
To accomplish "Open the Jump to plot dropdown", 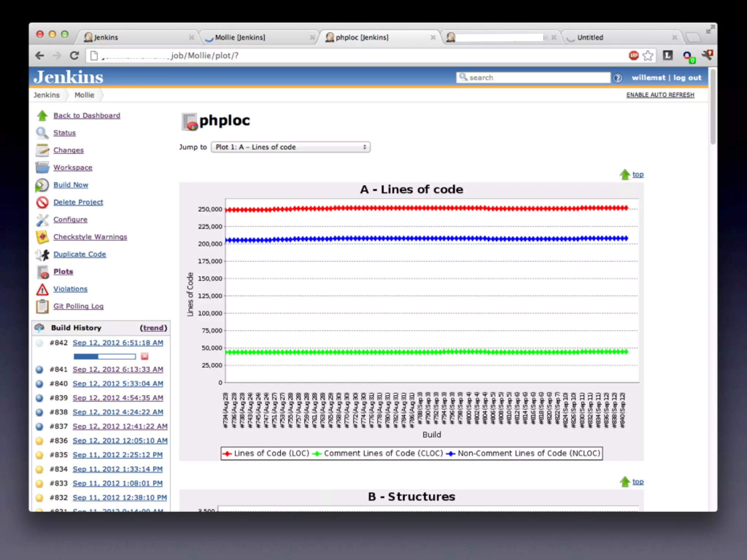I will [290, 147].
